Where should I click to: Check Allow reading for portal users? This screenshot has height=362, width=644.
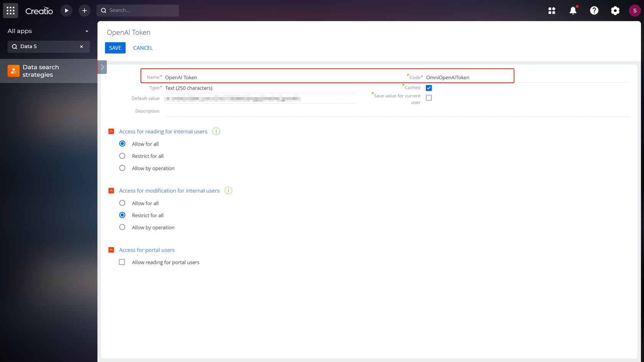coord(122,262)
